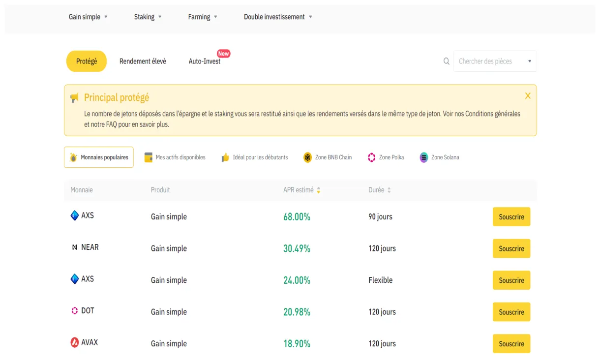Select the Zone Polka filter
Image resolution: width=600 pixels, height=364 pixels.
(x=386, y=157)
